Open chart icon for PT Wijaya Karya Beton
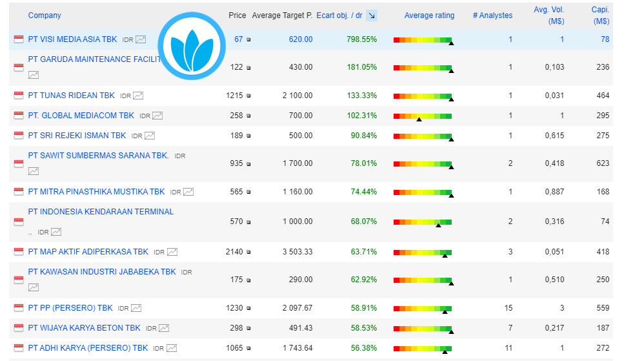This screenshot has width=644, height=361. [x=164, y=328]
